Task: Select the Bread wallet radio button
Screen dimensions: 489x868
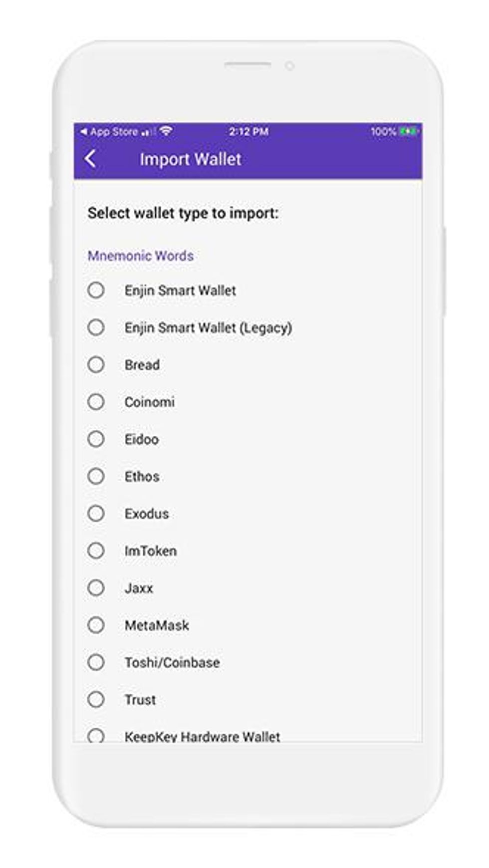Action: tap(96, 365)
